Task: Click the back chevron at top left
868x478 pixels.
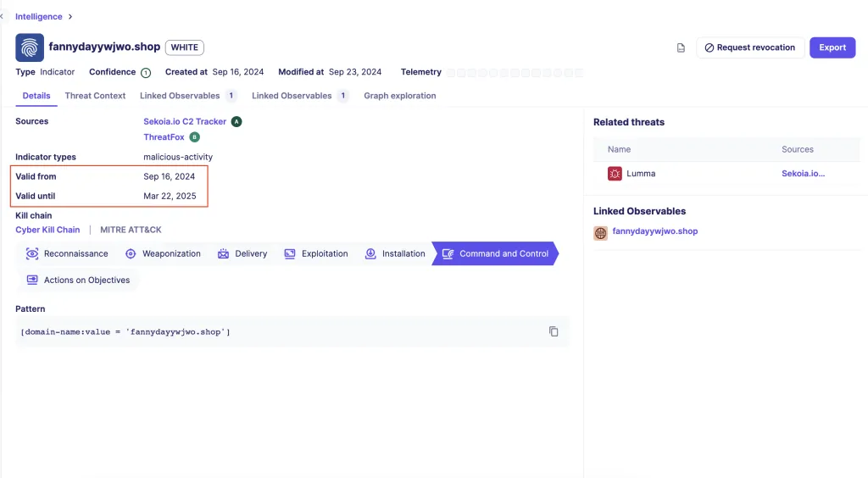Action: coord(3,17)
